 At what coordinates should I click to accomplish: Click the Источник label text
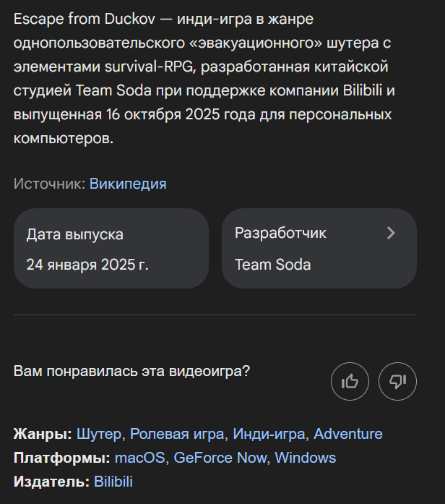49,184
